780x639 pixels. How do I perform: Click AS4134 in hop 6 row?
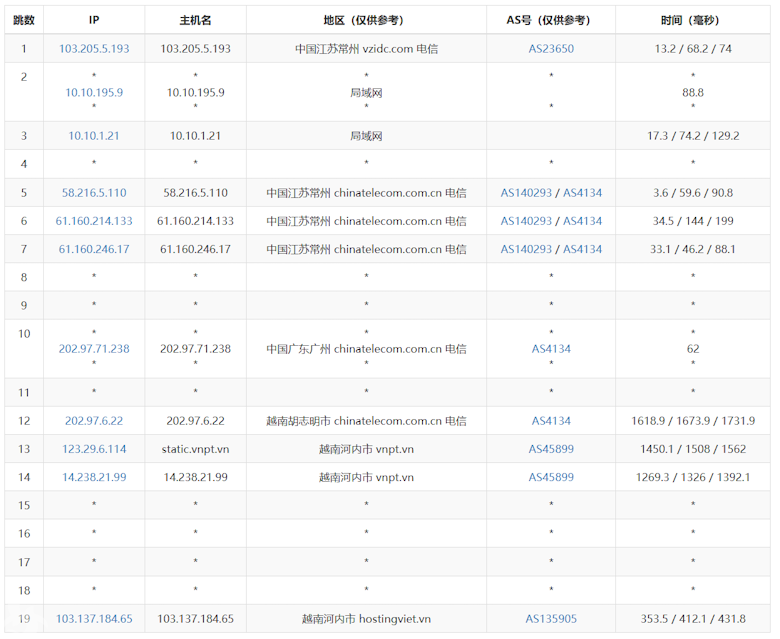[x=583, y=221]
